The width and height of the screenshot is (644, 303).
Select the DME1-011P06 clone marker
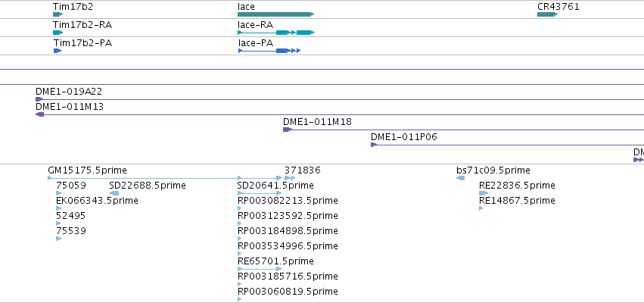374,145
